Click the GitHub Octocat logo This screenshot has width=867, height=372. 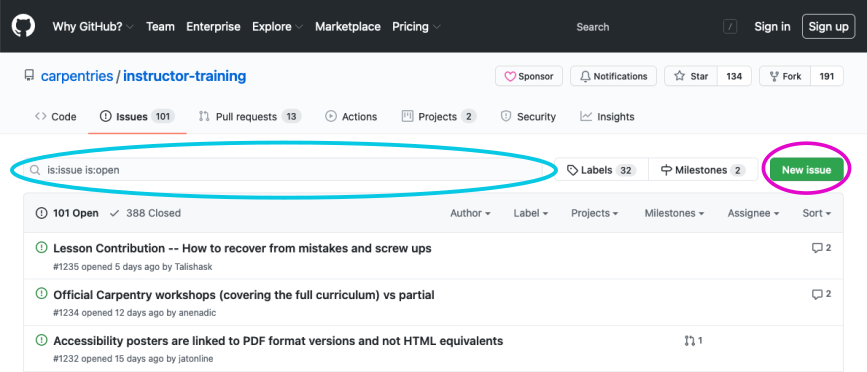pyautogui.click(x=23, y=26)
